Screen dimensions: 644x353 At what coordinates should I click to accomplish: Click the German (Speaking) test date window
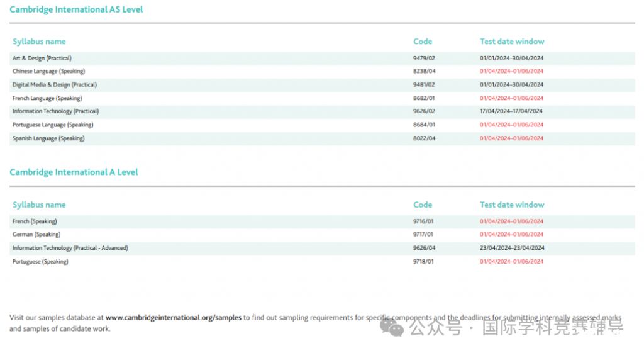tap(511, 234)
